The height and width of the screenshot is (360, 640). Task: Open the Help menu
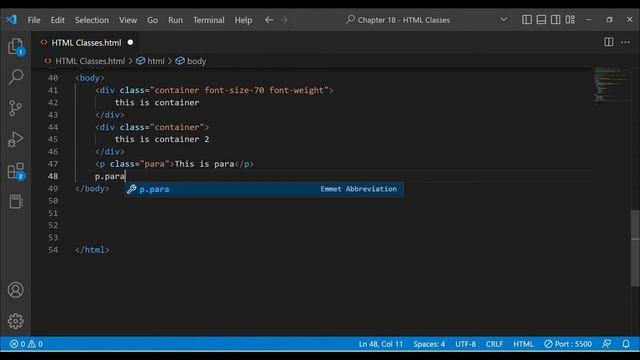(243, 20)
